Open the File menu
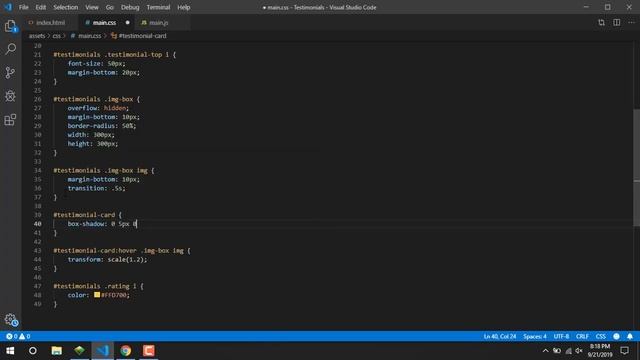Screen dimensions: 640x360 pos(24,7)
